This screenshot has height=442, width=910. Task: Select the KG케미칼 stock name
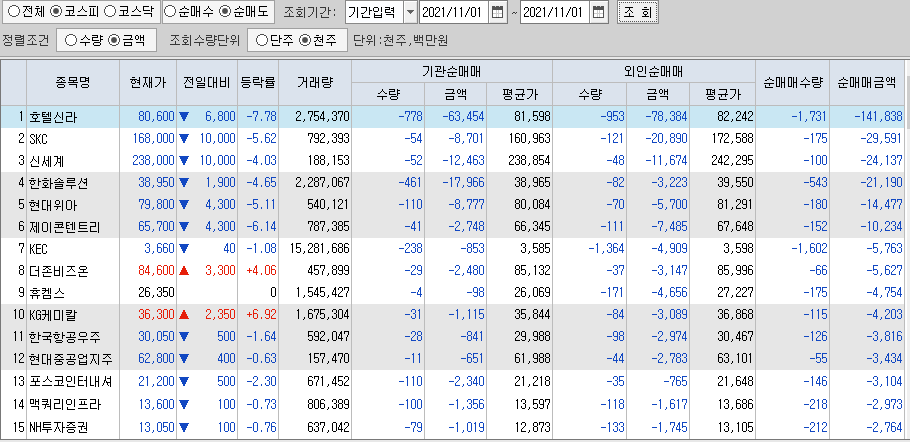[53, 315]
